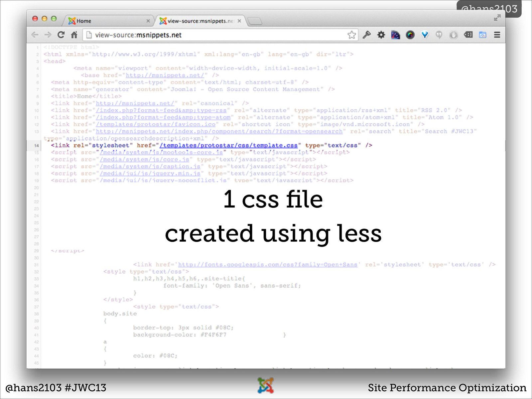This screenshot has height=399, width=532.
Task: Click the '<head>' tag on line 3
Action: [55, 61]
